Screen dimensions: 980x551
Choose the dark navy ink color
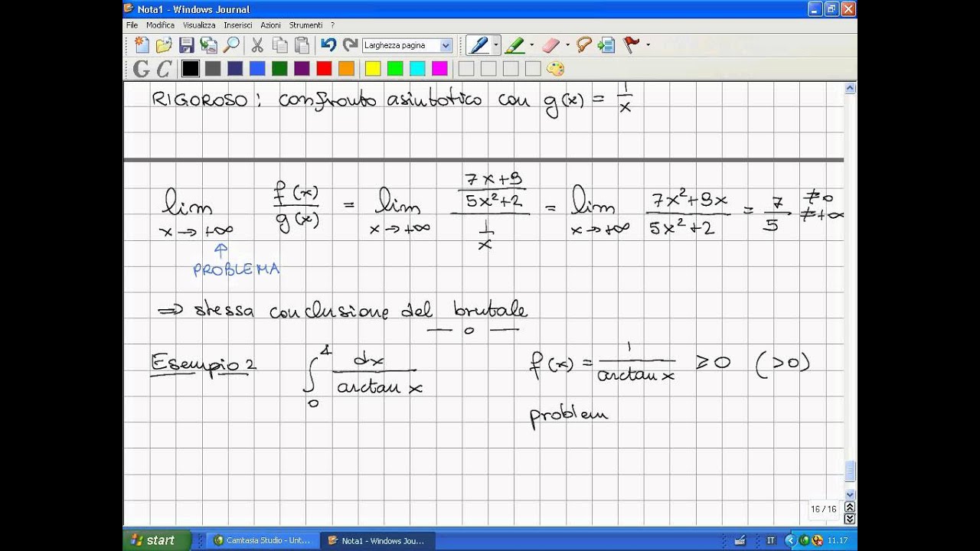click(x=235, y=69)
